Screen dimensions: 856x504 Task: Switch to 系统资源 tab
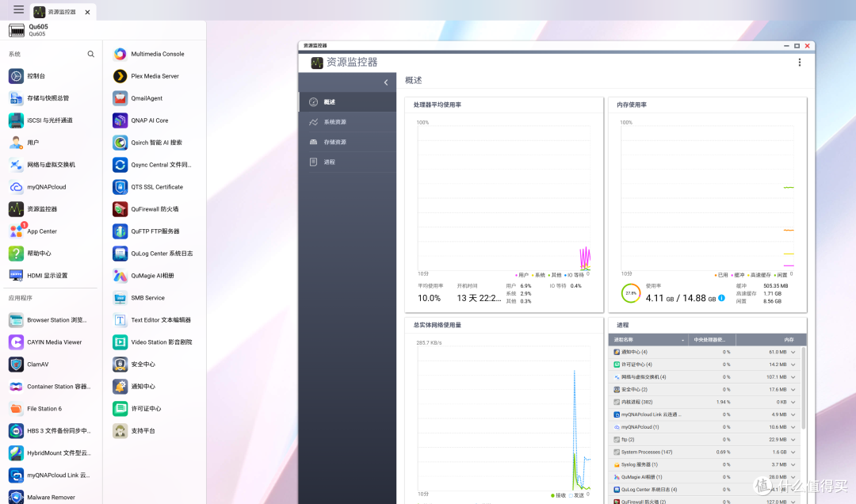coord(347,122)
